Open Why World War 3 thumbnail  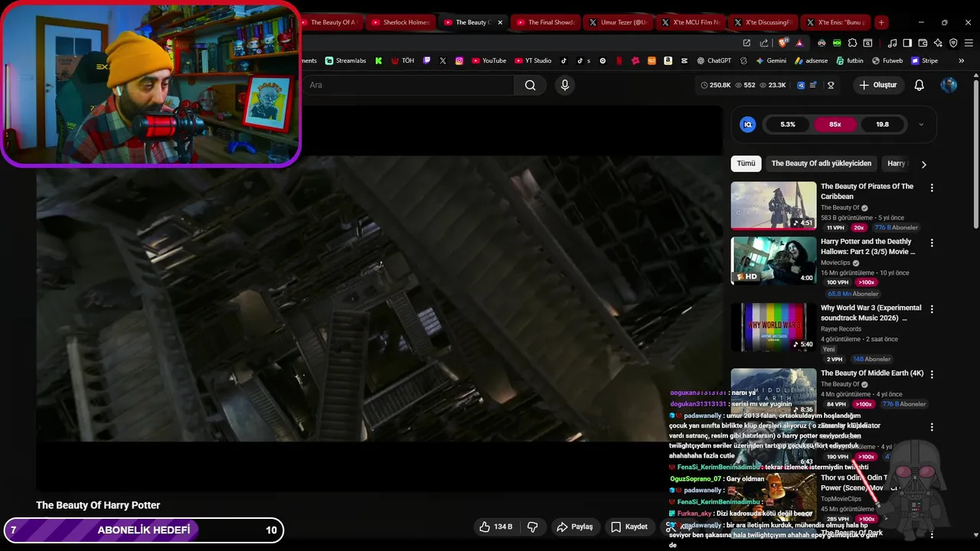[x=773, y=327]
